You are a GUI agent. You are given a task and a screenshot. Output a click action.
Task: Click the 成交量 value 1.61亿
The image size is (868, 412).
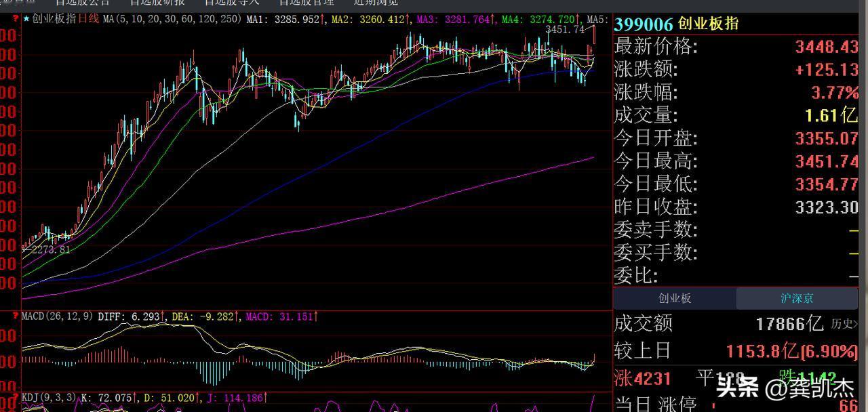coord(831,115)
